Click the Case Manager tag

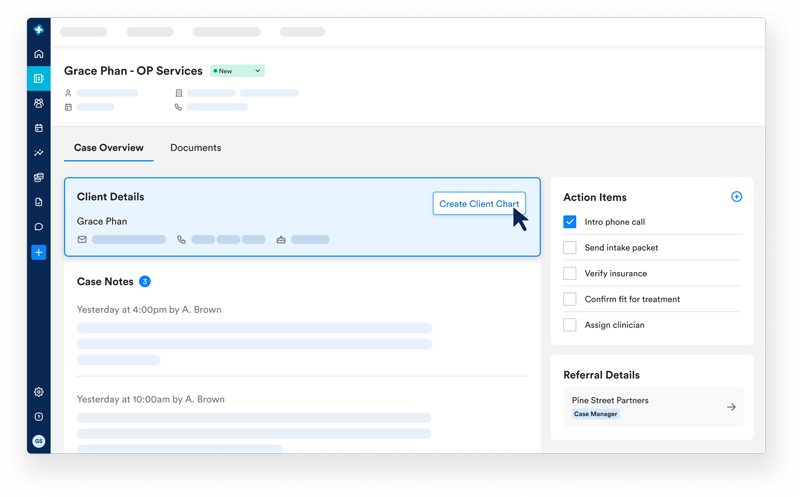tap(595, 414)
